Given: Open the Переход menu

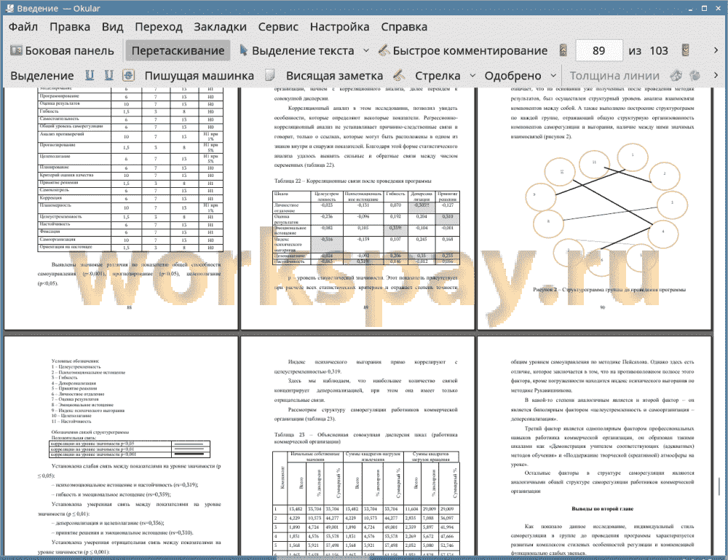Looking at the screenshot, I should 159,27.
